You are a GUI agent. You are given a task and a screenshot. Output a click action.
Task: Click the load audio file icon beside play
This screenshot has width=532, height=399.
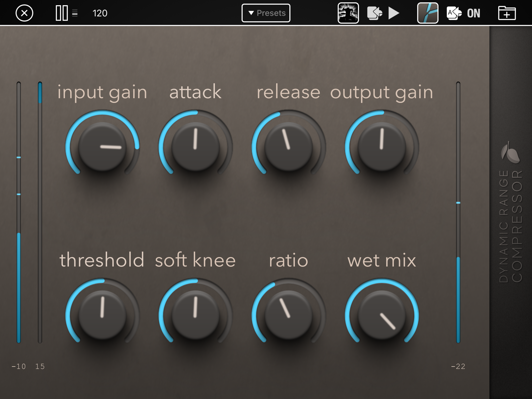(x=374, y=13)
